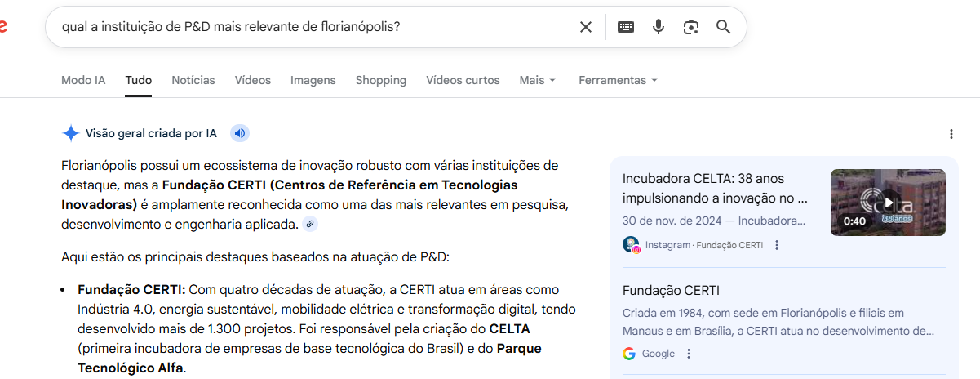
Task: Open options for the Instagram result
Action: 777,245
